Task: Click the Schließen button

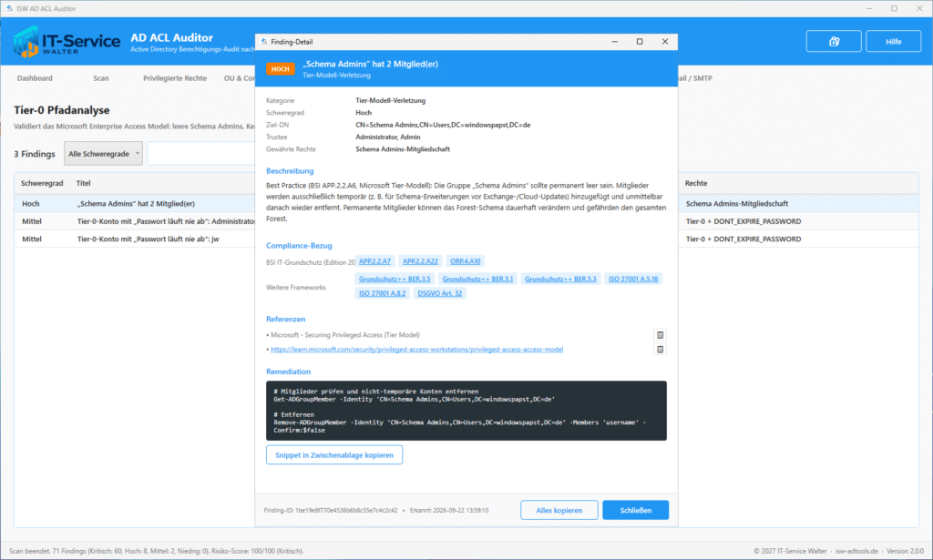Action: pyautogui.click(x=635, y=510)
